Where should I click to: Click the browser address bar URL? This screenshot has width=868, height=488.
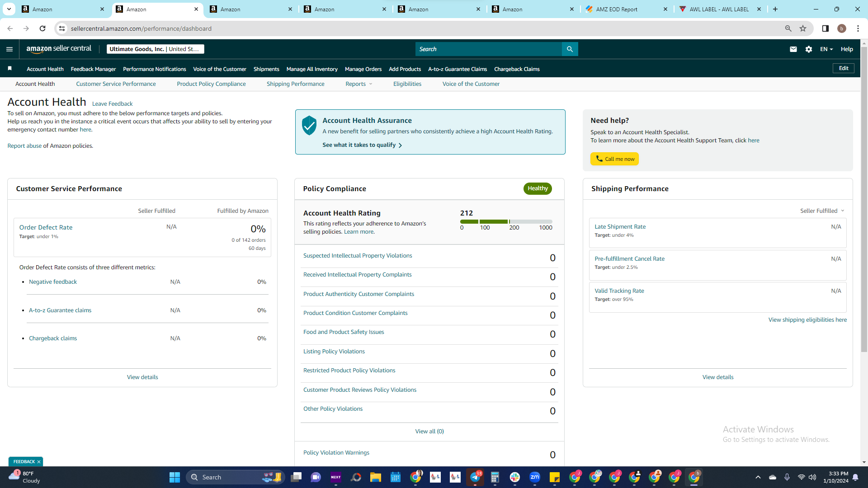click(x=141, y=28)
